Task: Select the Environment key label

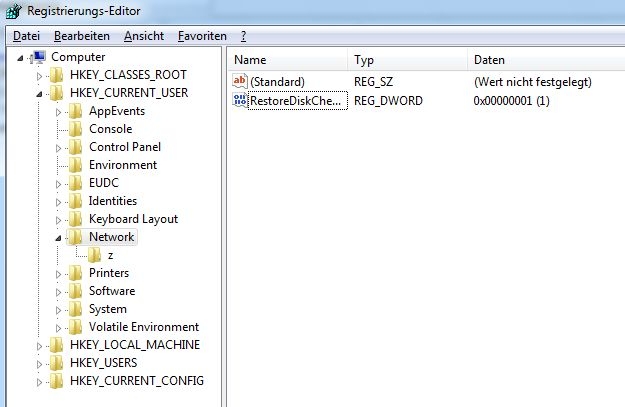Action: (x=122, y=165)
